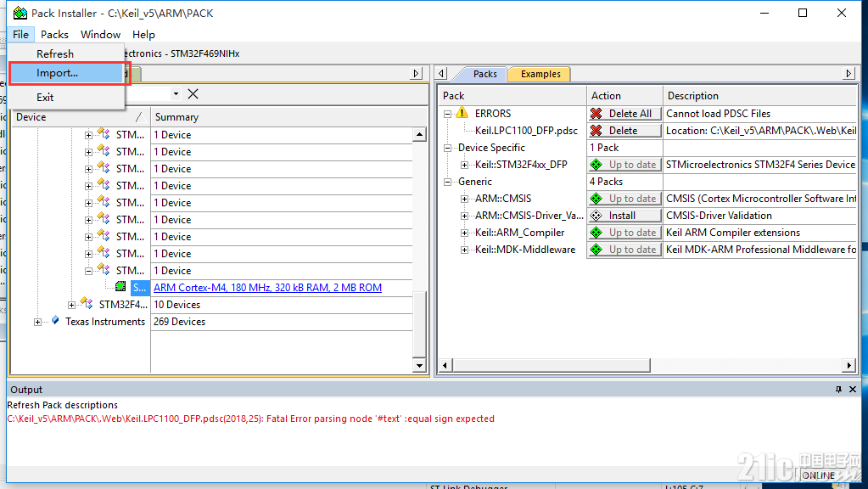Select the Keil::ARM_Compiler pack name

520,233
